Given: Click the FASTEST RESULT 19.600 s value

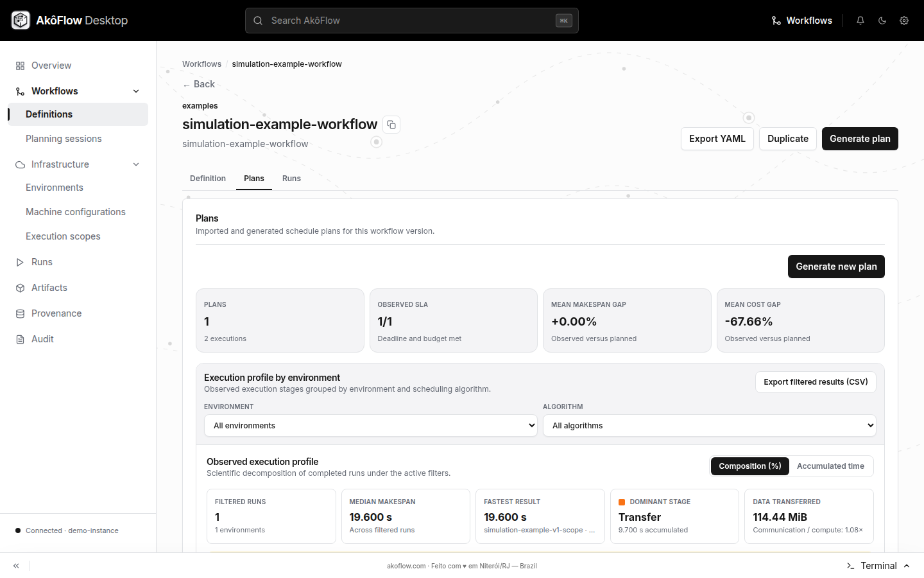Looking at the screenshot, I should coord(505,517).
